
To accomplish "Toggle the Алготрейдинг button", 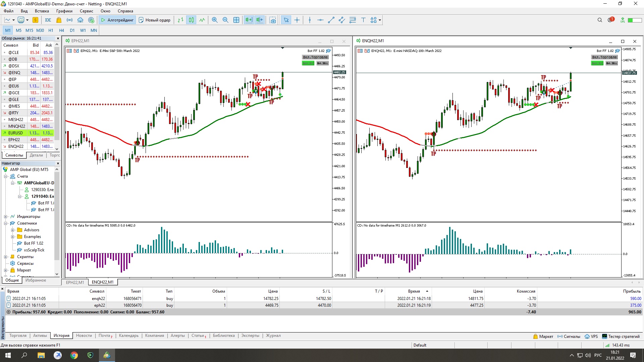I will (x=117, y=20).
